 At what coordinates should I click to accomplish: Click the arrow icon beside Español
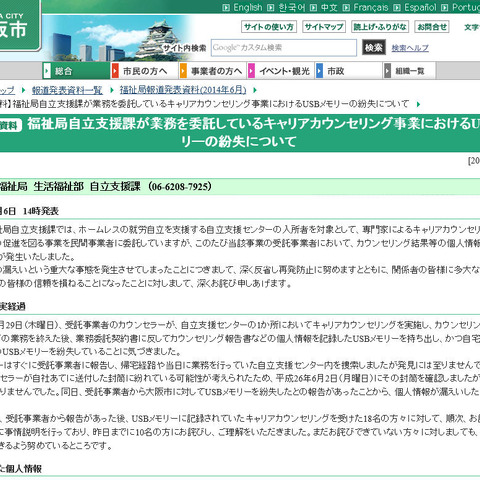pyautogui.click(x=397, y=7)
